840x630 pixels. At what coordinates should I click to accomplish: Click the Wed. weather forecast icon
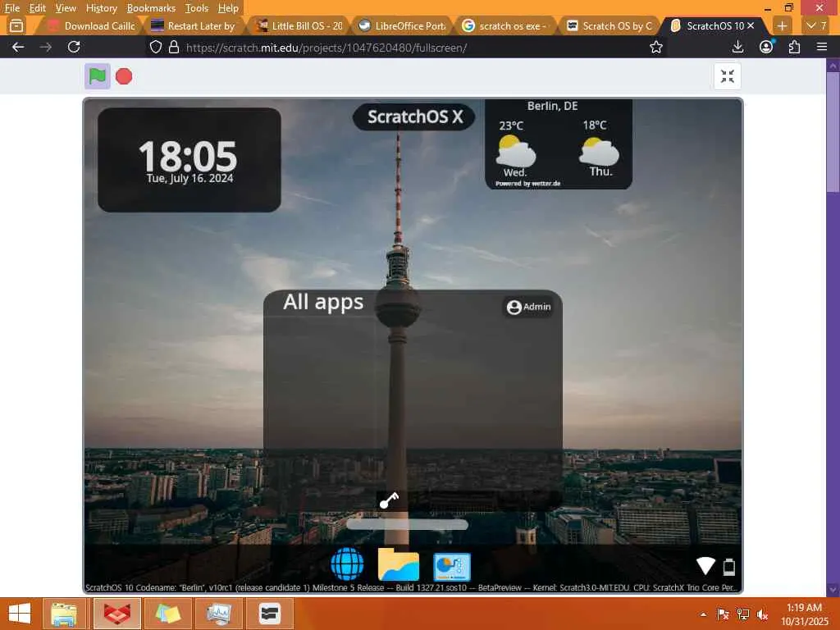click(x=515, y=152)
